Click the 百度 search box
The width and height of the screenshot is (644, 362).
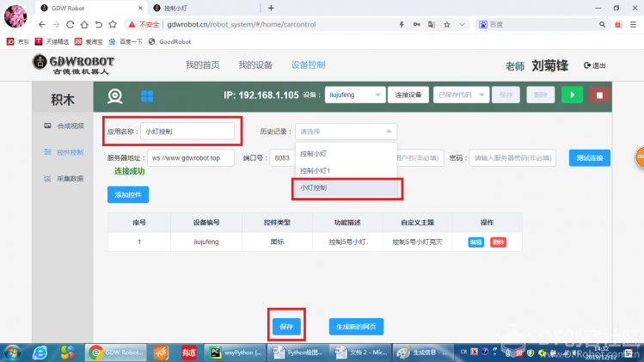tap(543, 25)
